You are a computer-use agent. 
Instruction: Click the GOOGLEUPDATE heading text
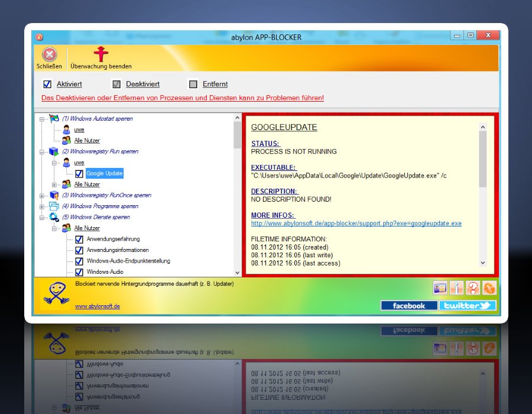284,127
